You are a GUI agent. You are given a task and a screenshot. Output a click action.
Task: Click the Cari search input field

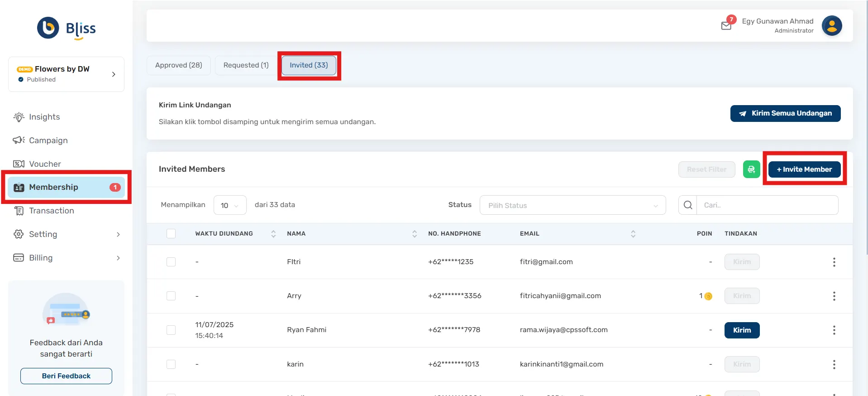pos(767,205)
